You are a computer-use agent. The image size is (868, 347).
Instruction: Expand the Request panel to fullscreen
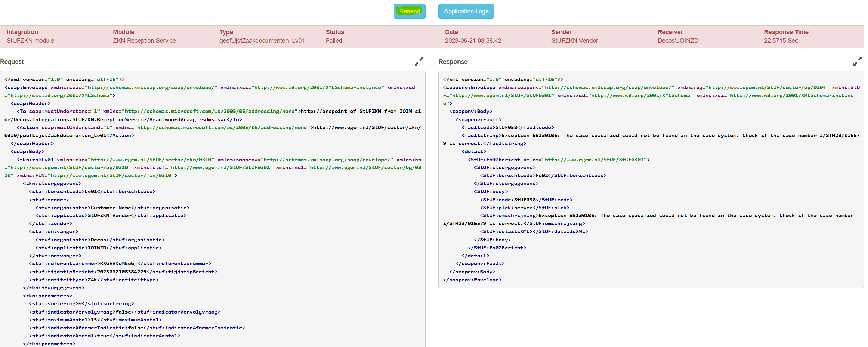[419, 61]
